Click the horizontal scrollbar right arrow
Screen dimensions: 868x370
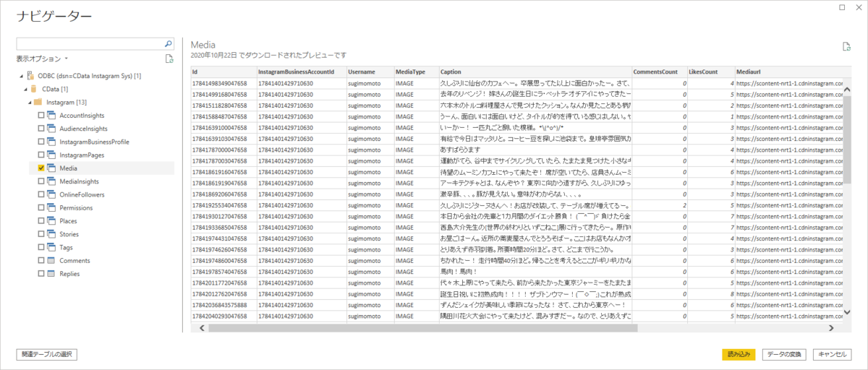tap(830, 327)
